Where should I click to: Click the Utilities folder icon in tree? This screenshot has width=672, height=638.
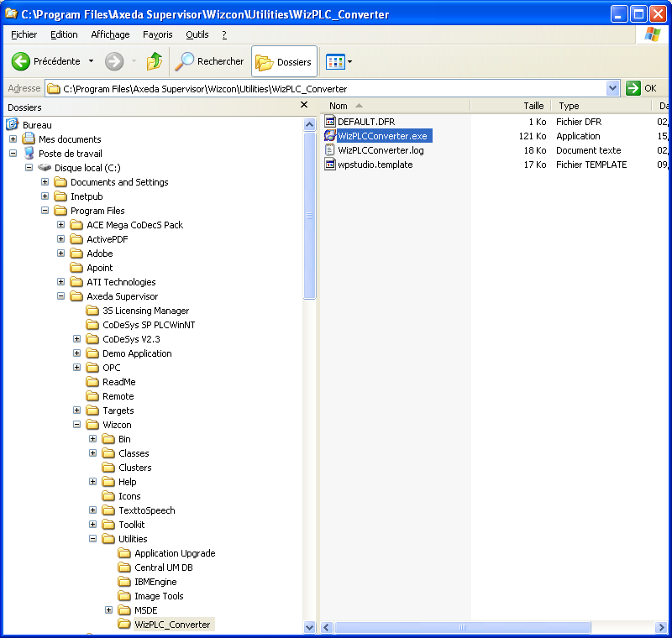click(108, 539)
